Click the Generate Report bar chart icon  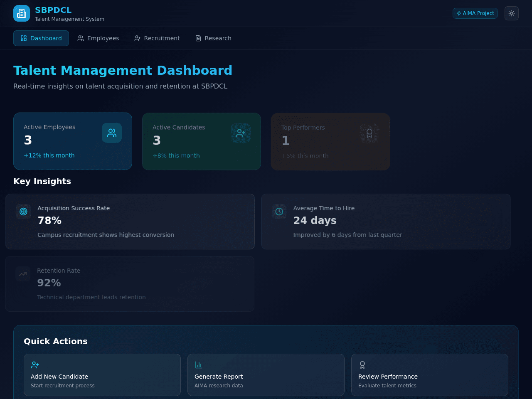(x=199, y=365)
